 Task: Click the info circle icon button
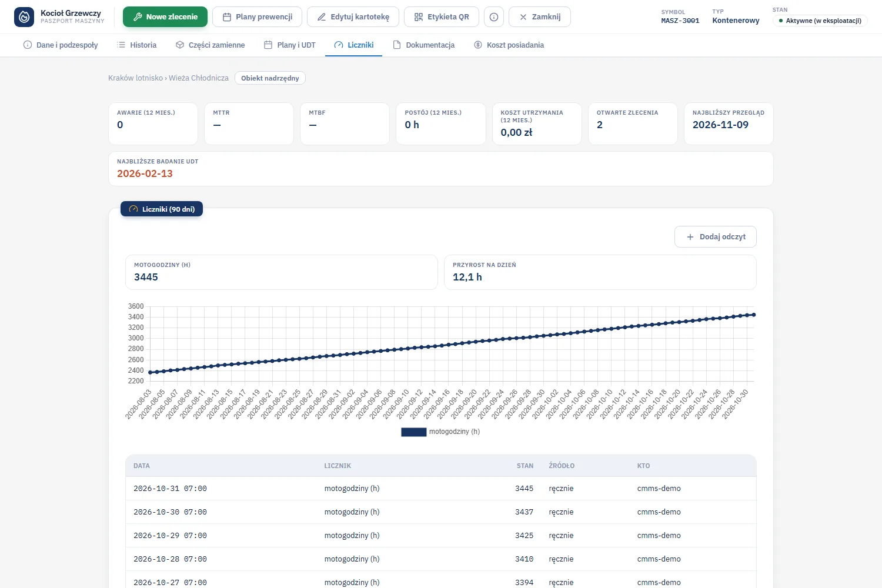tap(494, 17)
